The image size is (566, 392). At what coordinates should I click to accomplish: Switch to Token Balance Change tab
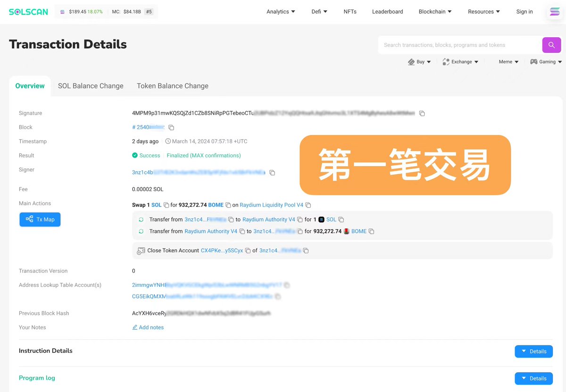click(x=173, y=86)
